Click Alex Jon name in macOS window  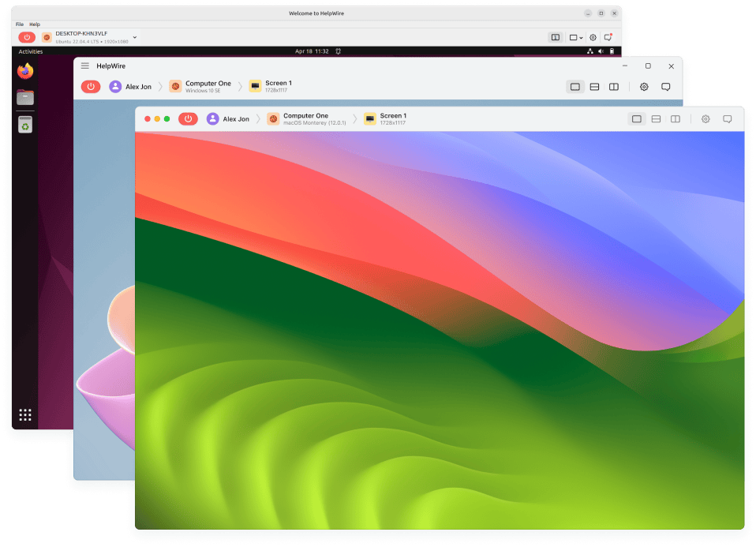236,119
